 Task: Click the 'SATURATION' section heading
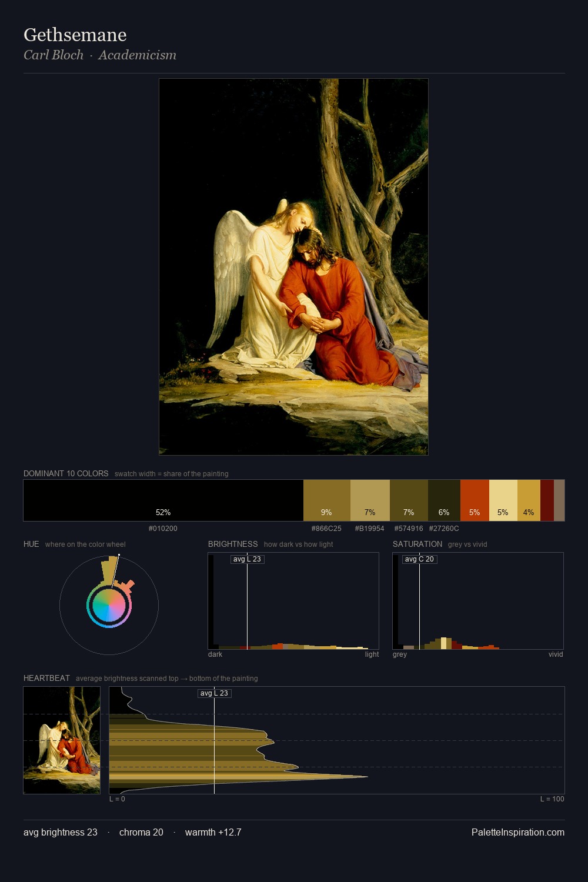pos(417,544)
